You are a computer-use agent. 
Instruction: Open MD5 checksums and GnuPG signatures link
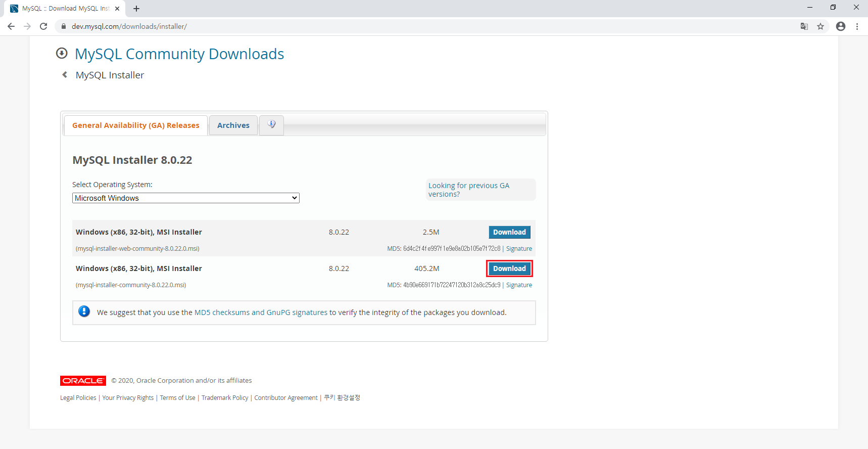point(261,312)
